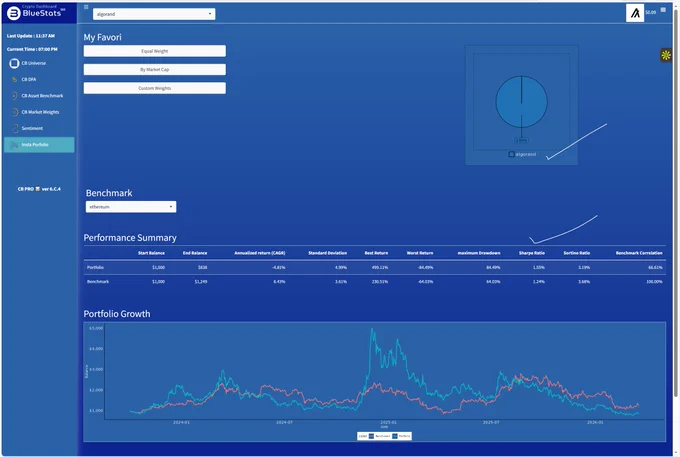Click Sortino Ratio column header
The image size is (680, 457).
point(577,253)
